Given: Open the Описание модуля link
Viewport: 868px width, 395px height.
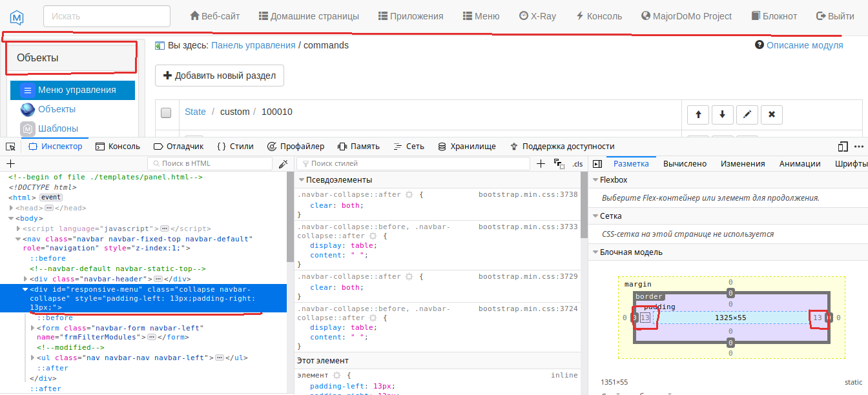Looking at the screenshot, I should click(804, 45).
